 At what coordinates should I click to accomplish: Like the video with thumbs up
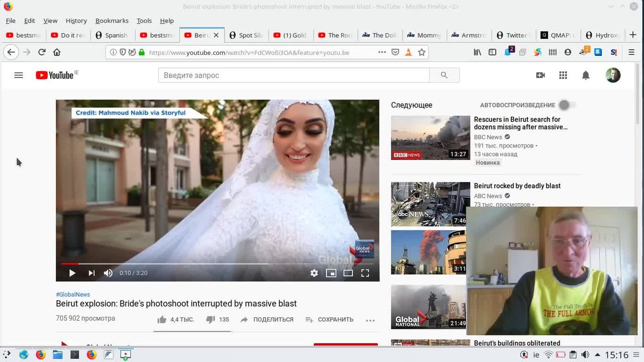(x=162, y=320)
